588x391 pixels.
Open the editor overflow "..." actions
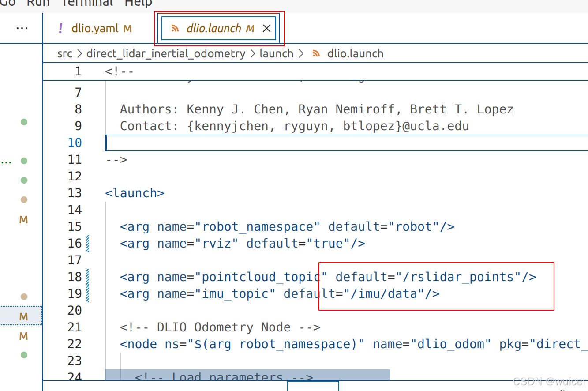(22, 28)
